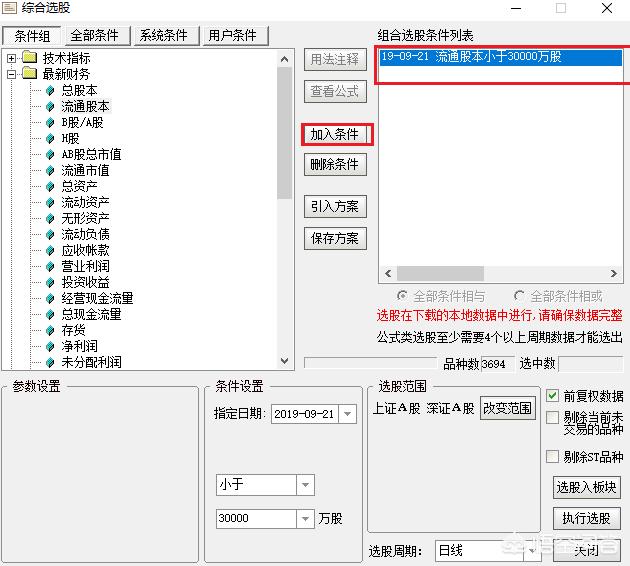Expand the 技术指标 tree node

[x=12, y=58]
